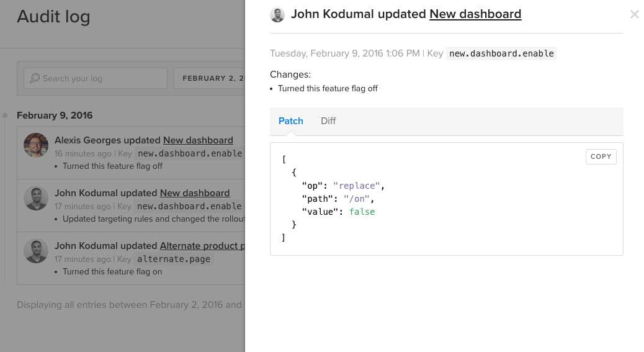Close the audit entry detail panel
Viewport: 644px width, 352px height.
[x=634, y=14]
